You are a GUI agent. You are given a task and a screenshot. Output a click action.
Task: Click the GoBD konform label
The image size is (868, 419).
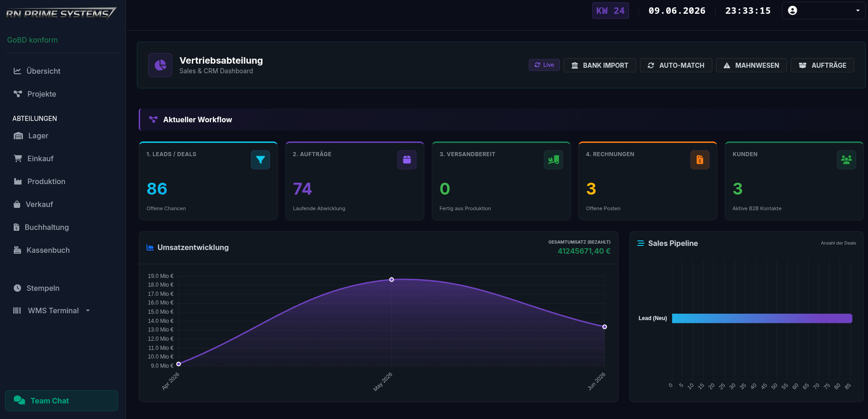pos(33,40)
